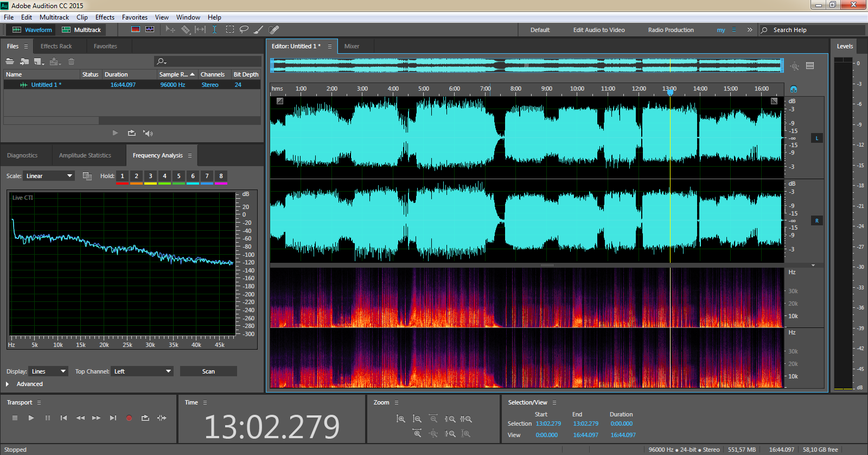The width and height of the screenshot is (868, 455).
Task: Click Zoom In (Amplitude) icon
Action: [x=400, y=419]
